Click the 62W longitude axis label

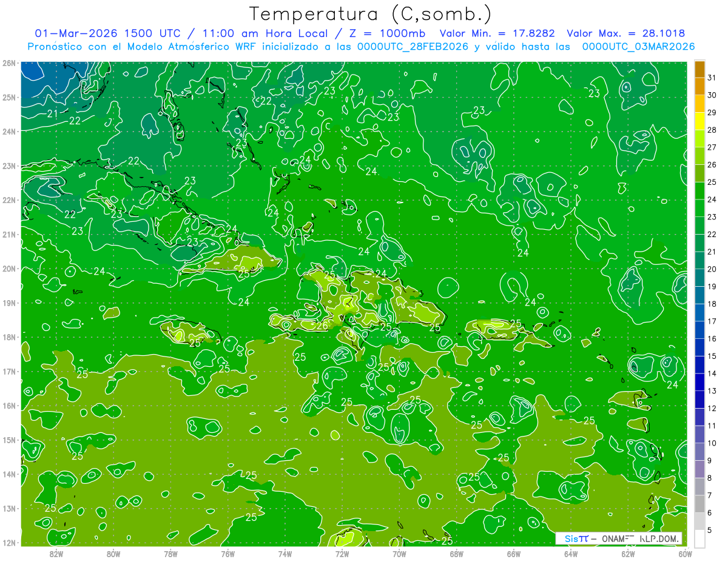[628, 554]
